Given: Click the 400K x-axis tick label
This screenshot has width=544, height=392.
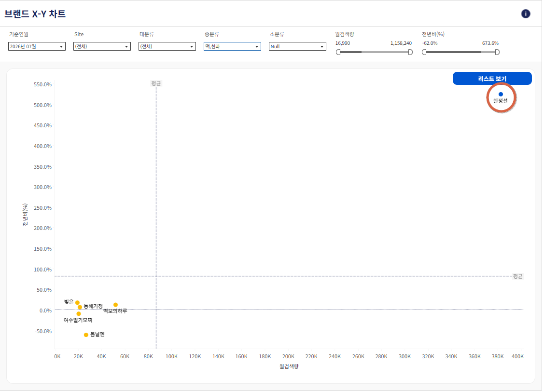Looking at the screenshot, I should (517, 357).
